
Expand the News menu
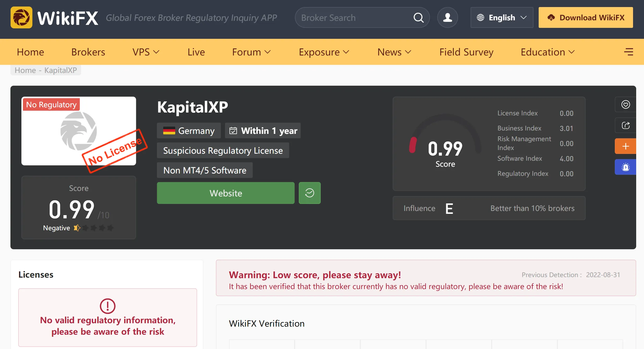click(394, 52)
